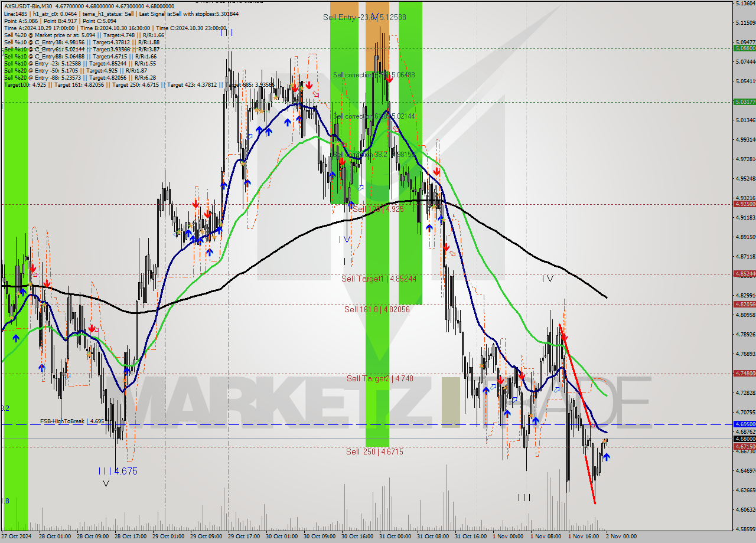Click the '29 Oct 17:00' time axis label
The width and height of the screenshot is (756, 543).
coord(243,537)
